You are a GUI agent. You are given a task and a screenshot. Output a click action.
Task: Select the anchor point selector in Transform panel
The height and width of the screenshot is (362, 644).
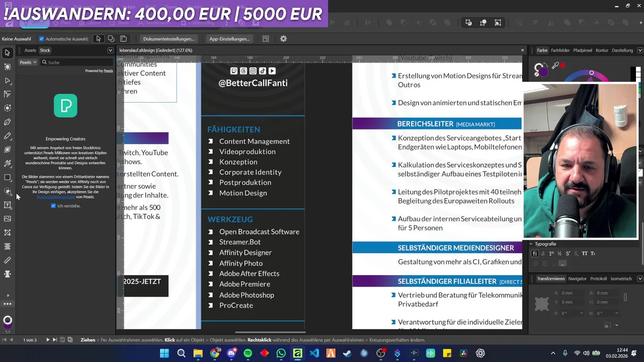coord(541,304)
